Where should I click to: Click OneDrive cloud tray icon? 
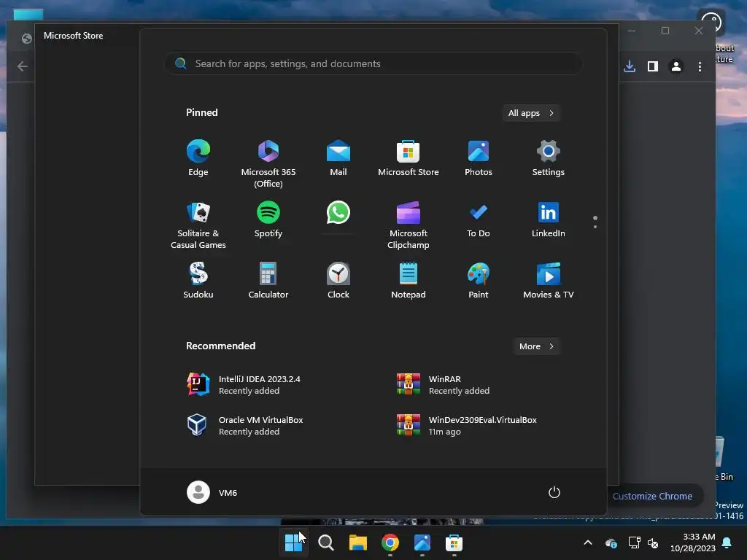point(611,542)
